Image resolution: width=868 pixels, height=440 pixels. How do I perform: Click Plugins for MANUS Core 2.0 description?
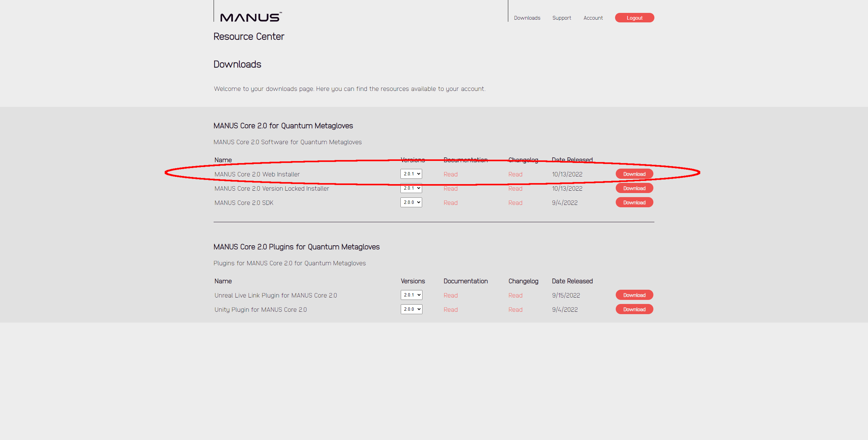pos(290,263)
